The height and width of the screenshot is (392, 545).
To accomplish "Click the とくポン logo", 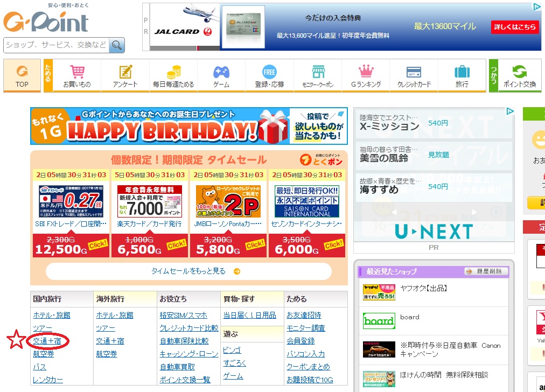I will (322, 160).
